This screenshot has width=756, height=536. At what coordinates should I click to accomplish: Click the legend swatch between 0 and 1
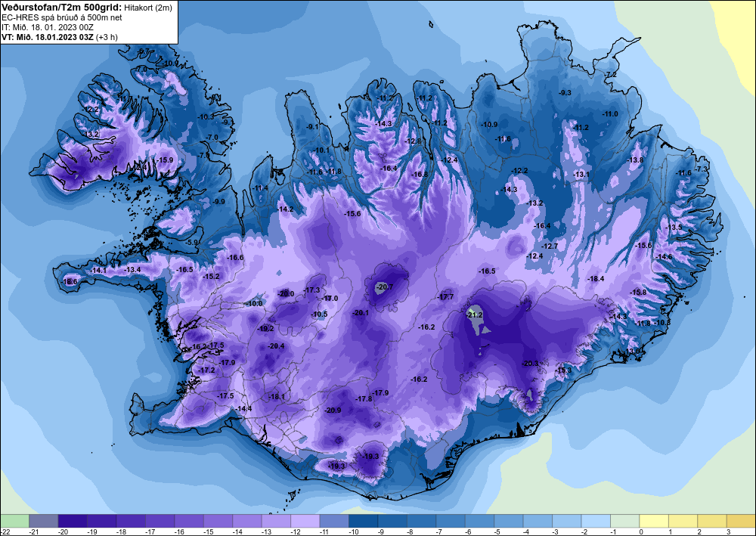[x=654, y=521]
